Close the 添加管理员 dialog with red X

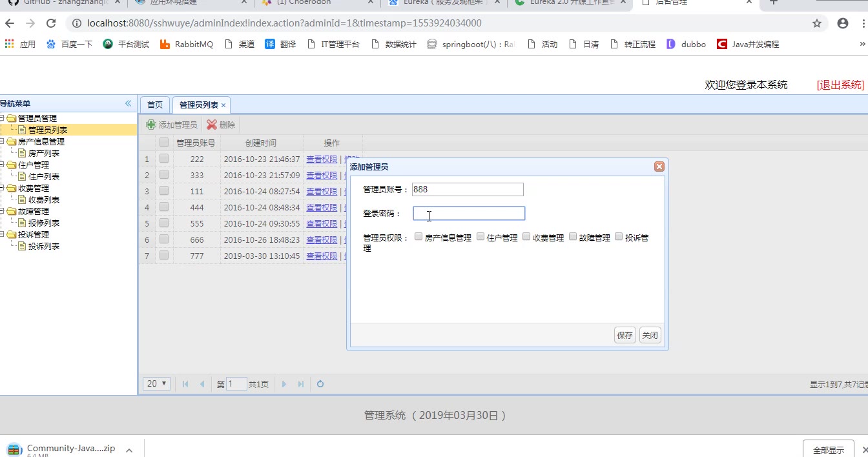pos(659,167)
